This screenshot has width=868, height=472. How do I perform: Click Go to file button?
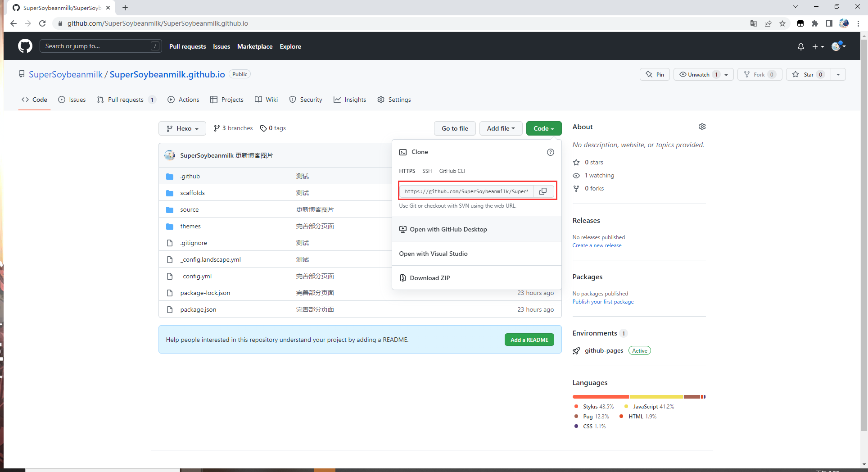[x=455, y=128]
